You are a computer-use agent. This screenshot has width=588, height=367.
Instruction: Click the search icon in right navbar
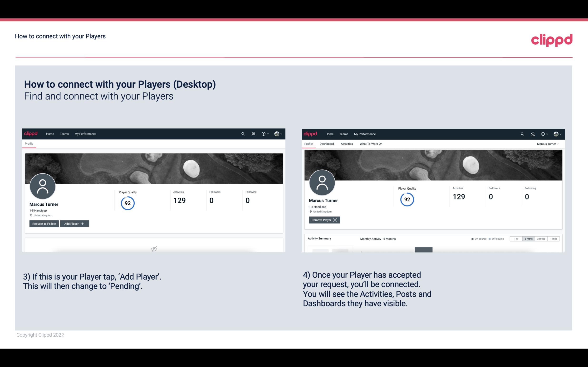522,133
